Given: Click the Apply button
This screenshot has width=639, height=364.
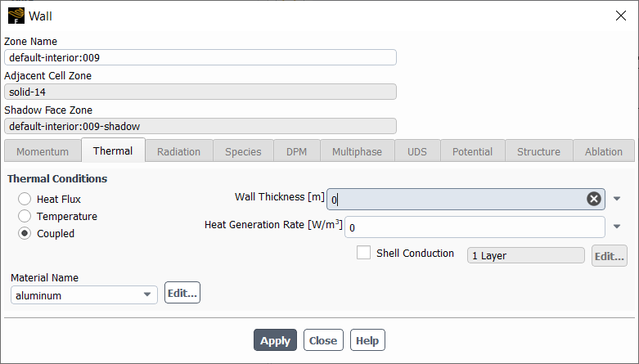Looking at the screenshot, I should point(275,340).
